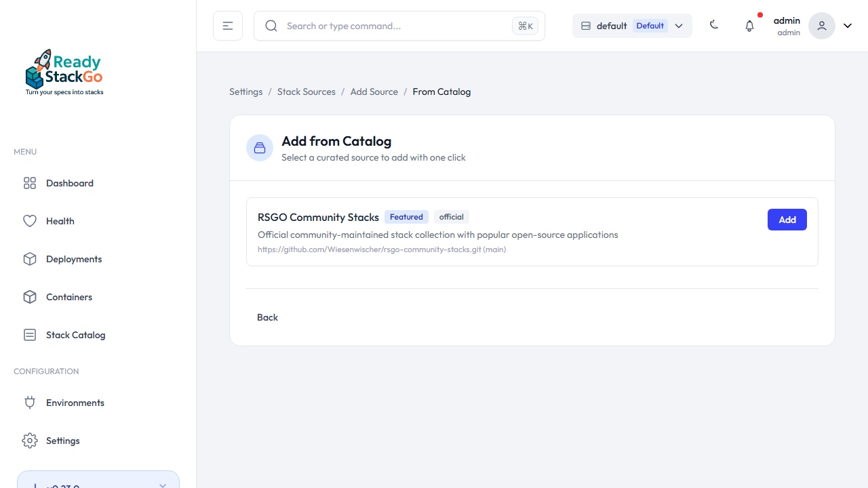Click the ReadyStackGo rocket logo

[64, 72]
